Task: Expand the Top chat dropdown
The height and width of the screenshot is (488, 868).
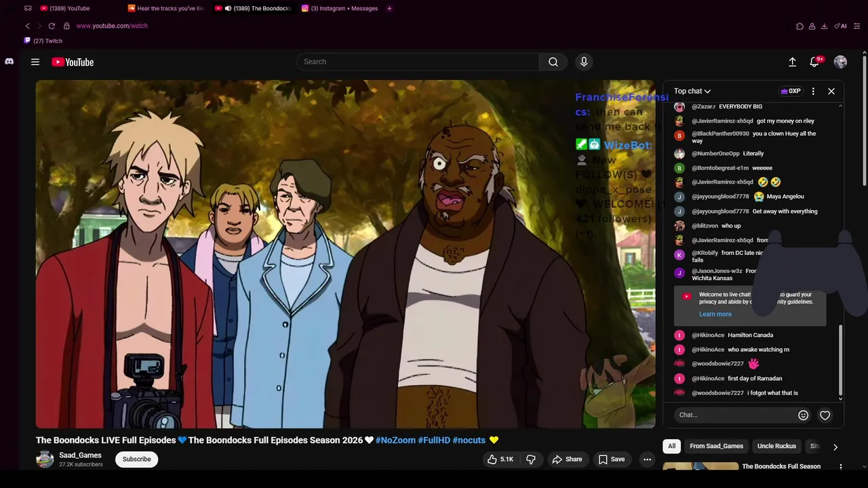Action: tap(692, 91)
